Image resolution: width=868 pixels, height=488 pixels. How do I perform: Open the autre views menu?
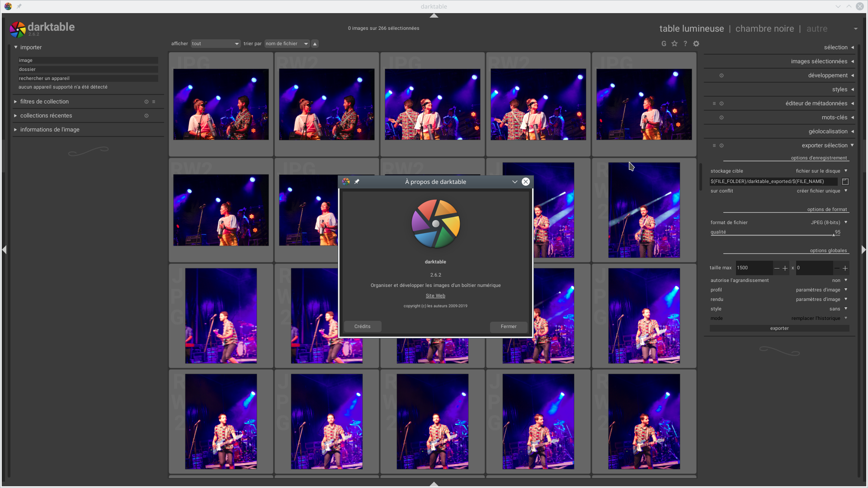(x=817, y=29)
